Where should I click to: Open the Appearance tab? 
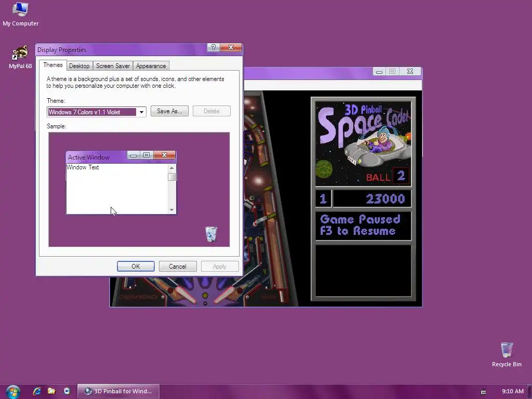click(151, 66)
